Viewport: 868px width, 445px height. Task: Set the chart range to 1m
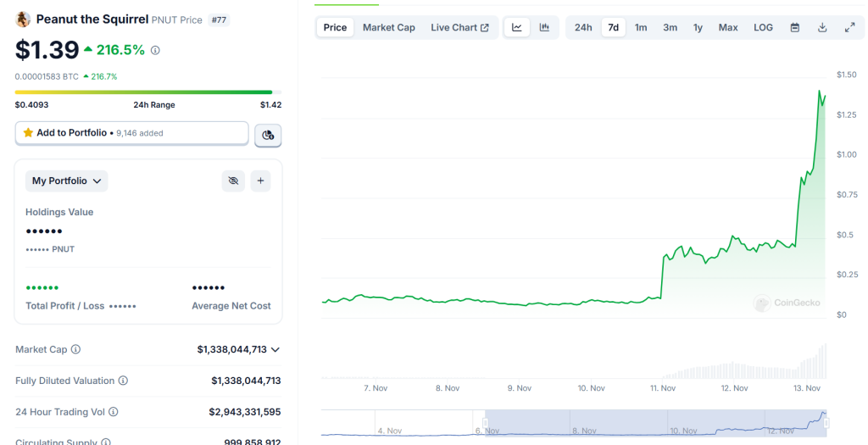(x=641, y=28)
